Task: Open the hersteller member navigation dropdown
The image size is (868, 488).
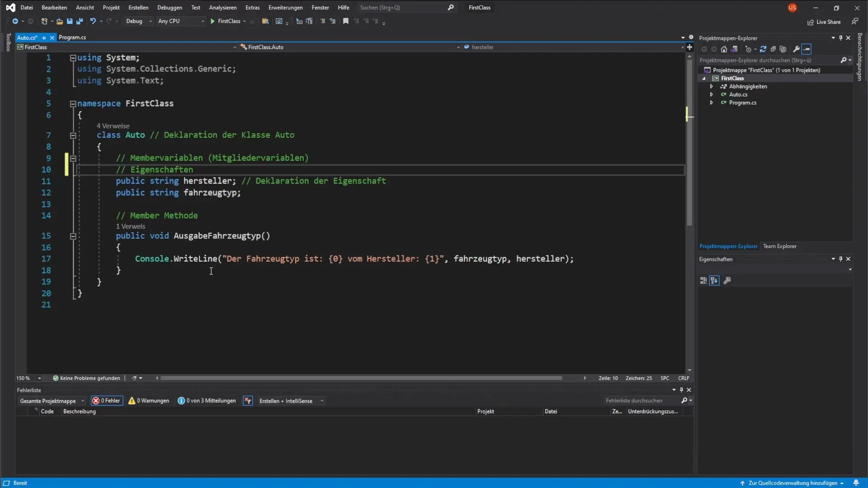Action: [574, 47]
